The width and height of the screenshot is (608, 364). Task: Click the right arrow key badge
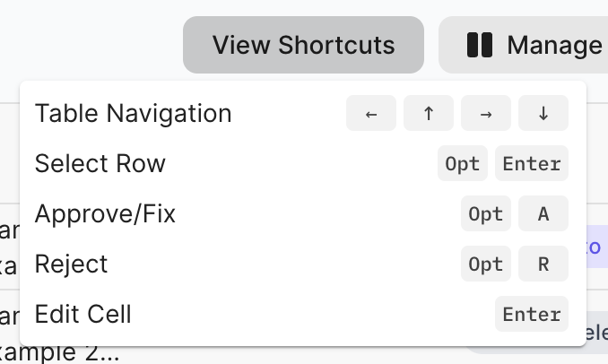coord(486,114)
